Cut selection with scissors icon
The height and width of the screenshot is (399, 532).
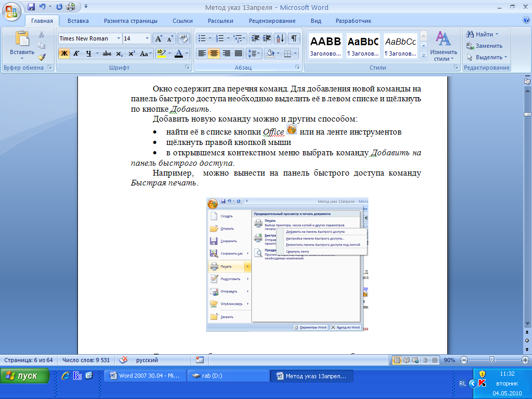tap(42, 34)
